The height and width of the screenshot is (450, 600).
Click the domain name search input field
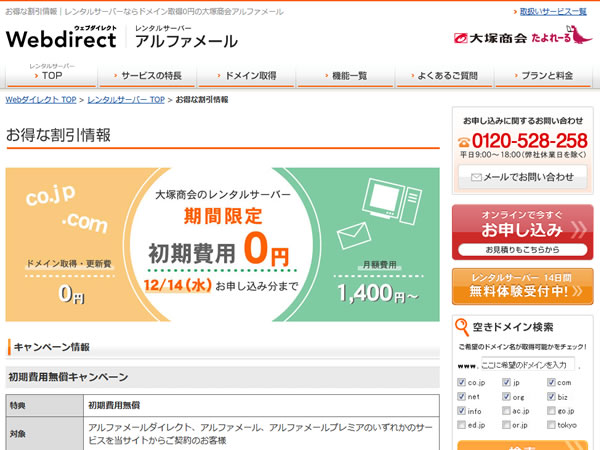[528, 365]
